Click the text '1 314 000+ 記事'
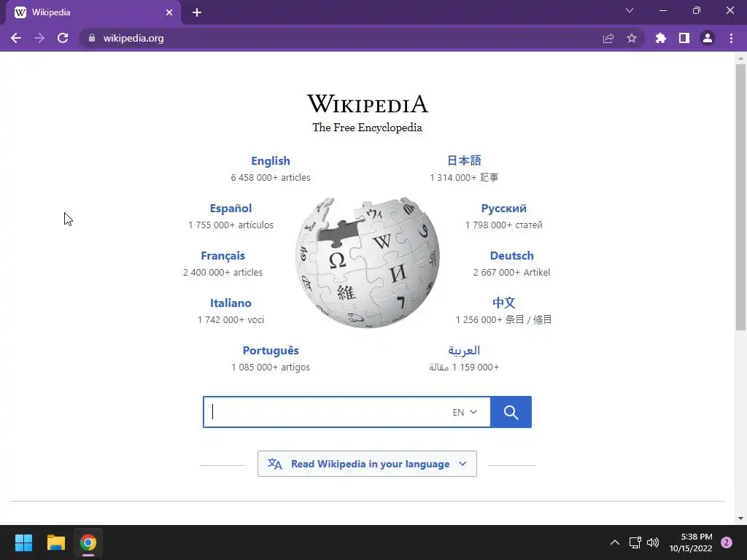 click(464, 178)
